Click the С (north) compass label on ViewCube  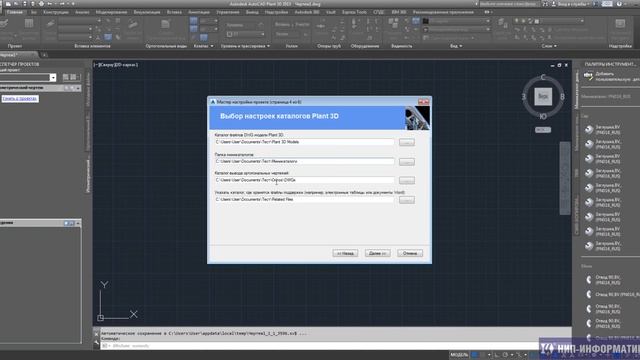tap(543, 77)
